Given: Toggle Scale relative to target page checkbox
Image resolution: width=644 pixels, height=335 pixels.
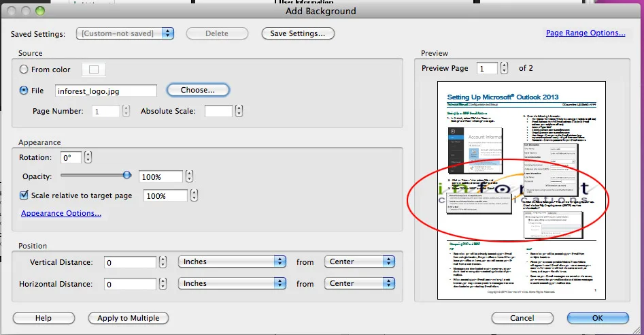Looking at the screenshot, I should click(x=24, y=195).
